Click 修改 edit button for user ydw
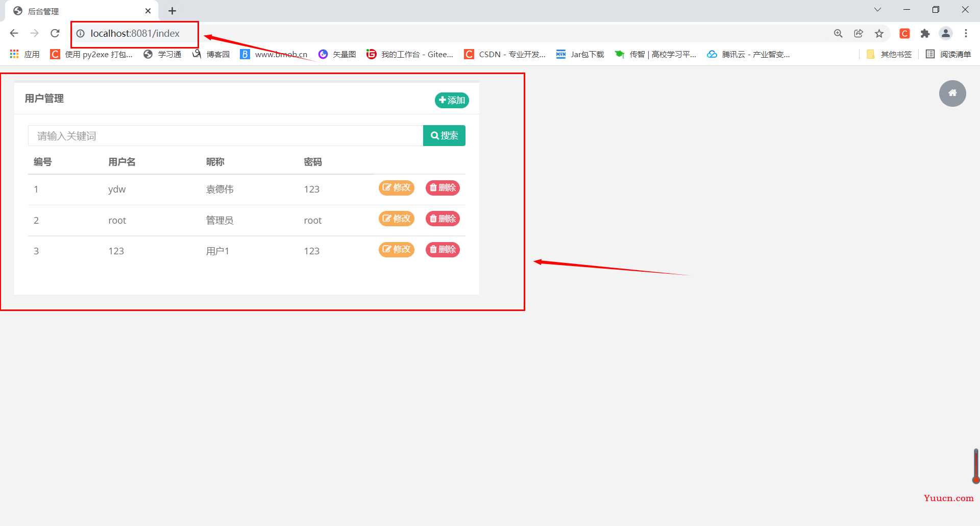The height and width of the screenshot is (526, 980). coord(397,188)
